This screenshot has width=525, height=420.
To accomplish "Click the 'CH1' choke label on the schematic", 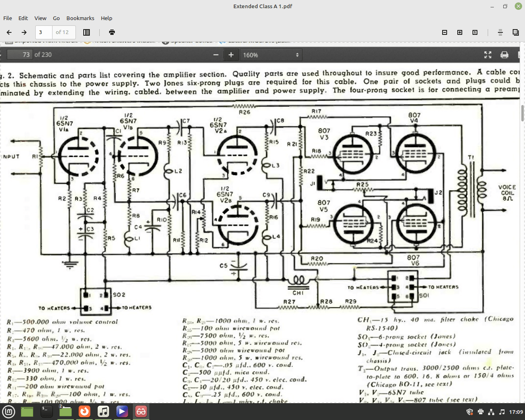I will [x=298, y=293].
